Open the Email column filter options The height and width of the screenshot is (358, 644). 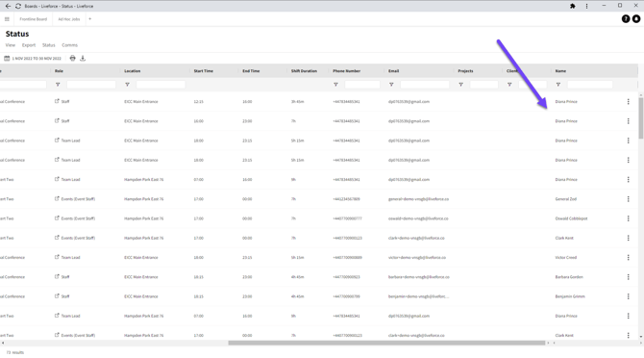pyautogui.click(x=391, y=85)
